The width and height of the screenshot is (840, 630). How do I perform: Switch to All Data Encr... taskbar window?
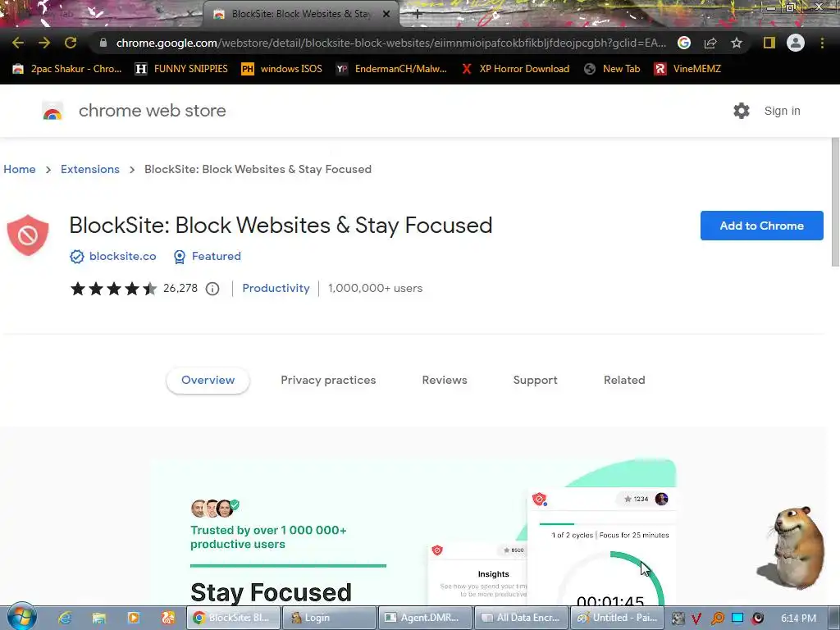tap(521, 618)
